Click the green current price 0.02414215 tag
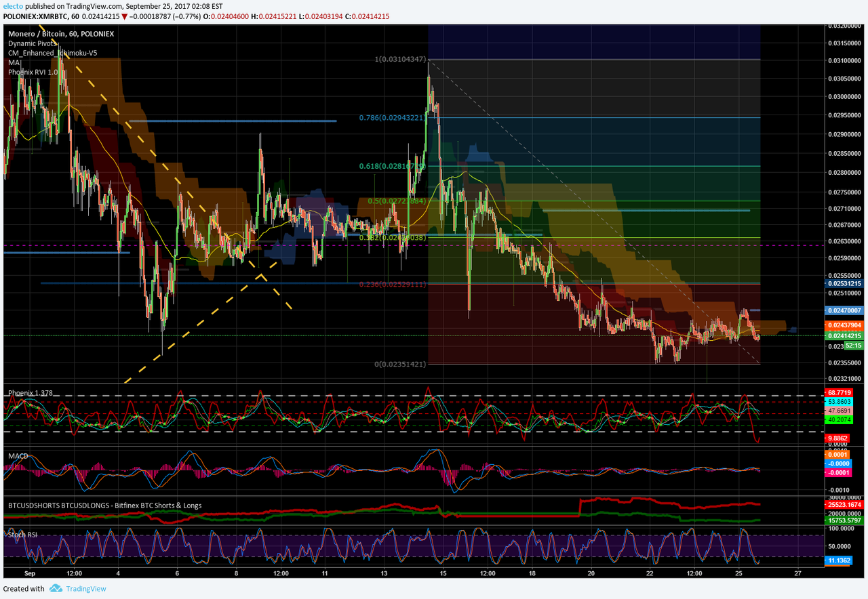Image resolution: width=868 pixels, height=599 pixels. pyautogui.click(x=843, y=335)
